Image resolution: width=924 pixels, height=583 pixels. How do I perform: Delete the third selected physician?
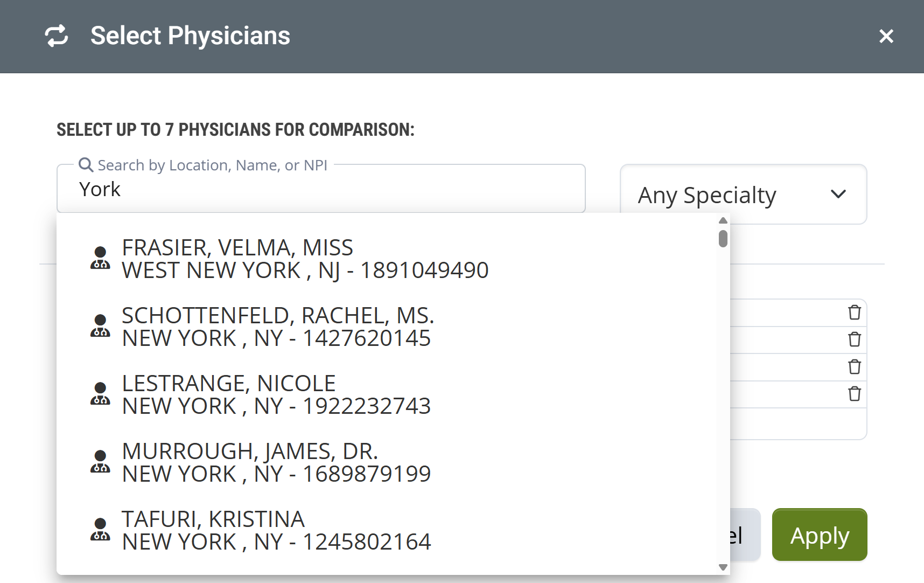[x=855, y=367]
